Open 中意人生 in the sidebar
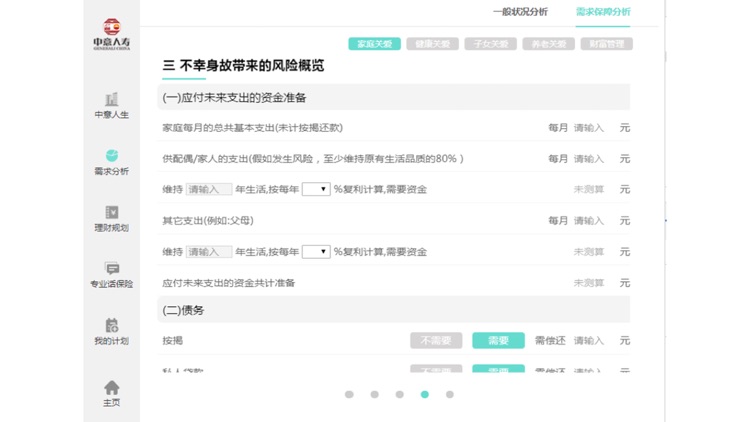750x422 pixels. 111,106
